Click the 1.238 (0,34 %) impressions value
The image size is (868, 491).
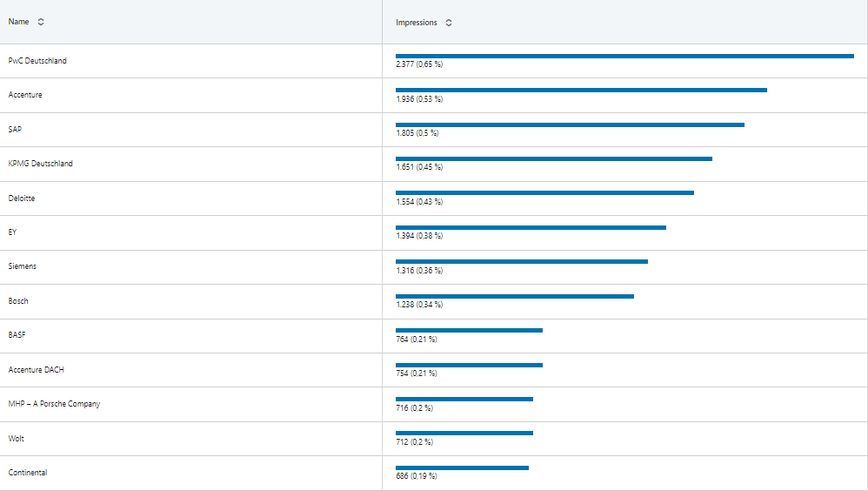(419, 304)
